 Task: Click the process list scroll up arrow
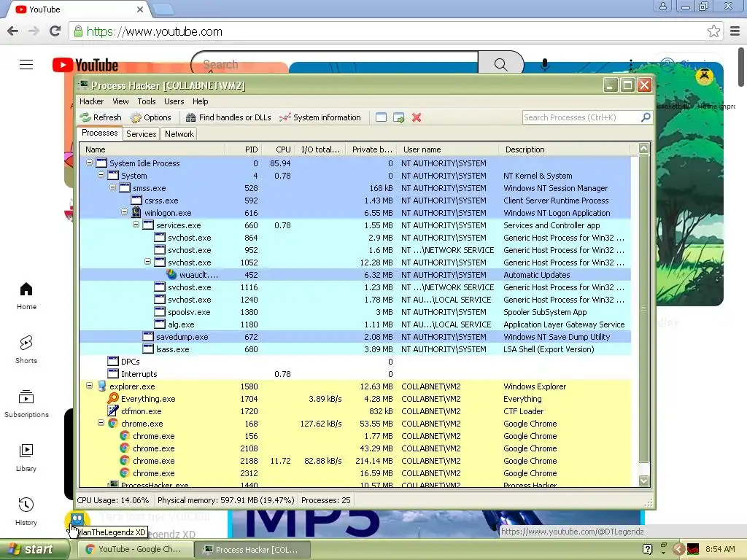tap(643, 149)
